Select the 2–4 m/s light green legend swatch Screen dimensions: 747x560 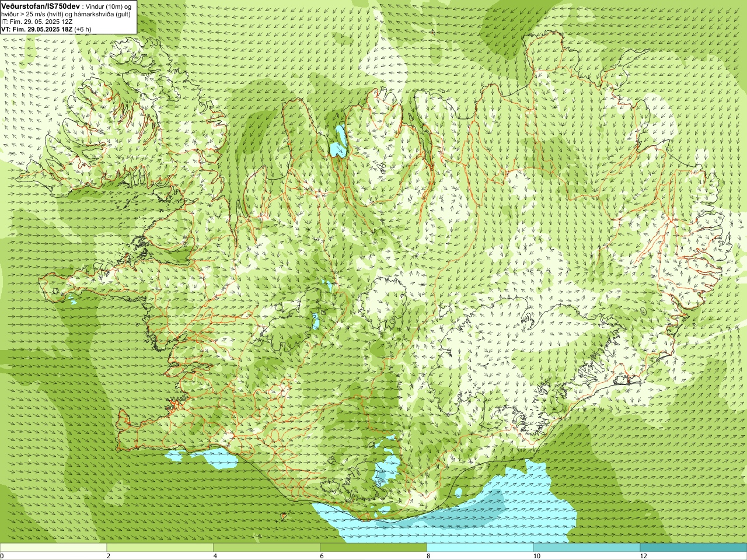[x=160, y=547]
